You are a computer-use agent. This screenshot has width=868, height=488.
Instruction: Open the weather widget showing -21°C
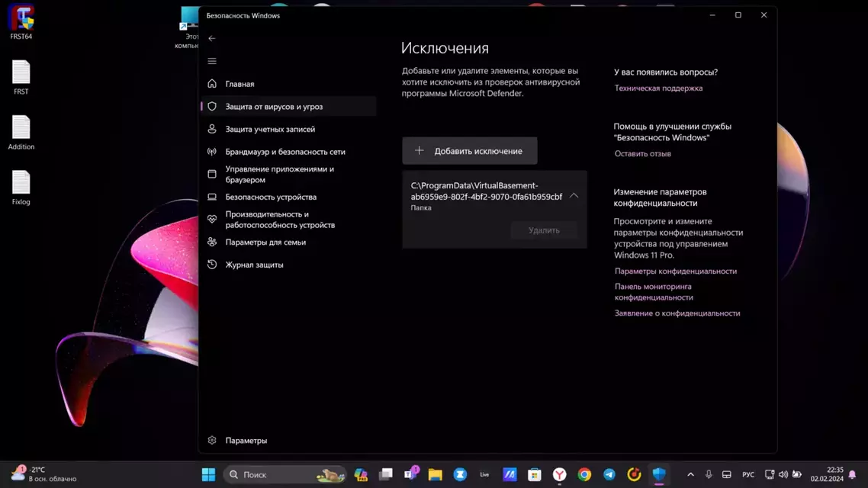44,475
